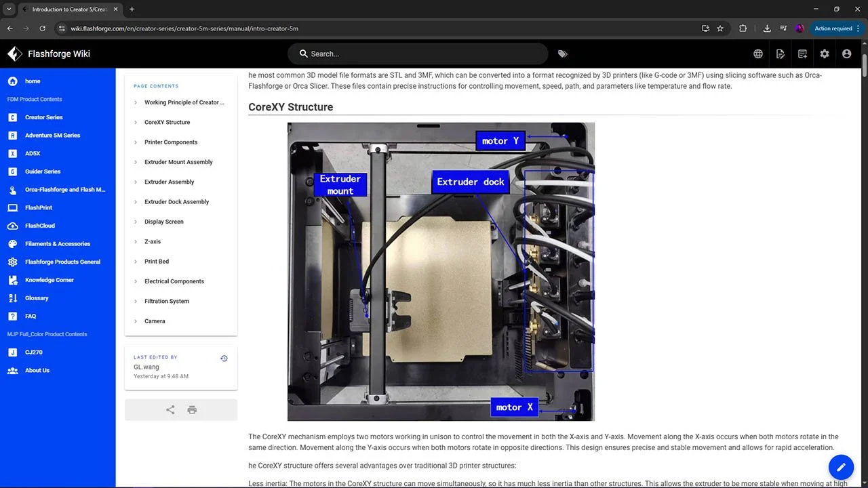Open a new browser tab
This screenshot has width=868, height=488.
tap(132, 9)
